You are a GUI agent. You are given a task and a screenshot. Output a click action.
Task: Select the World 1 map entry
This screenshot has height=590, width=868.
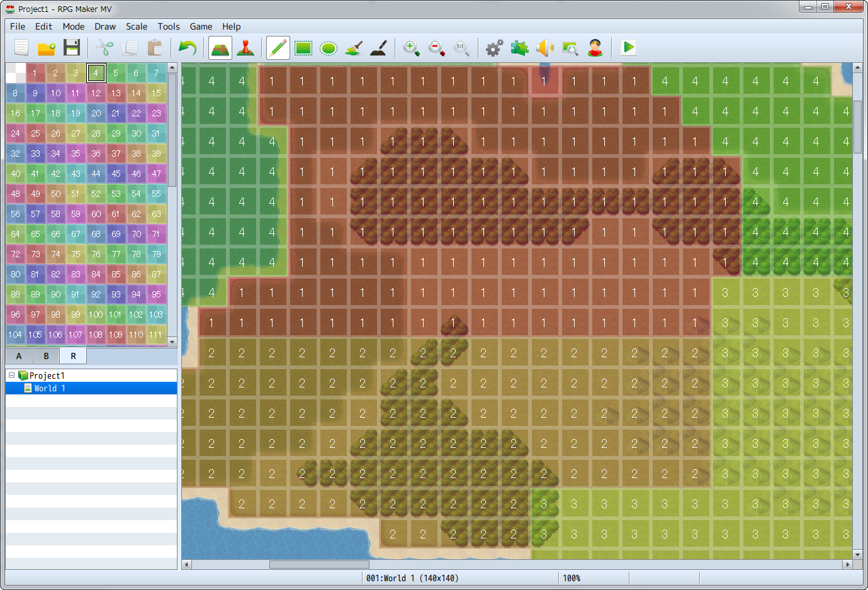click(49, 388)
